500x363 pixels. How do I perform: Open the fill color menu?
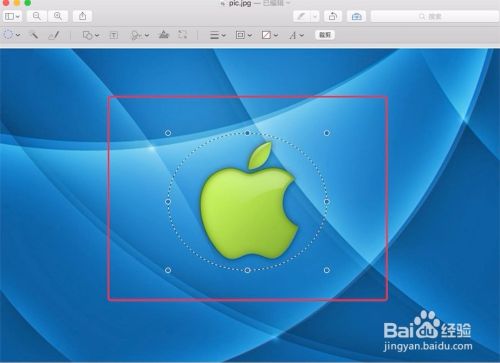pyautogui.click(x=270, y=35)
